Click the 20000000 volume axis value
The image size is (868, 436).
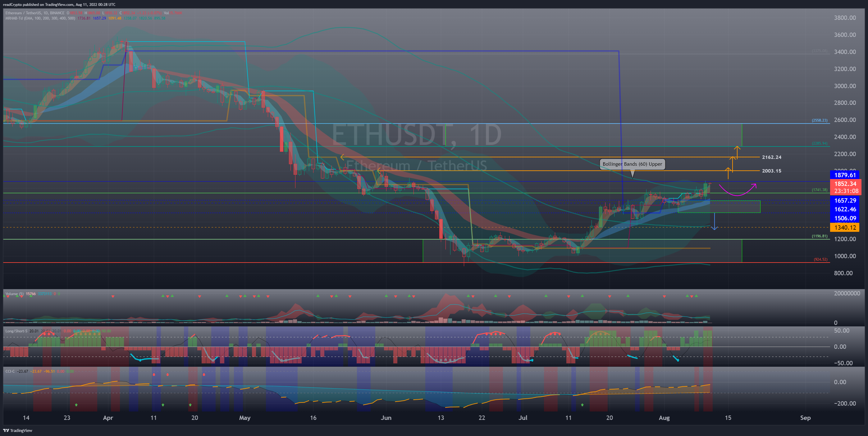(847, 294)
